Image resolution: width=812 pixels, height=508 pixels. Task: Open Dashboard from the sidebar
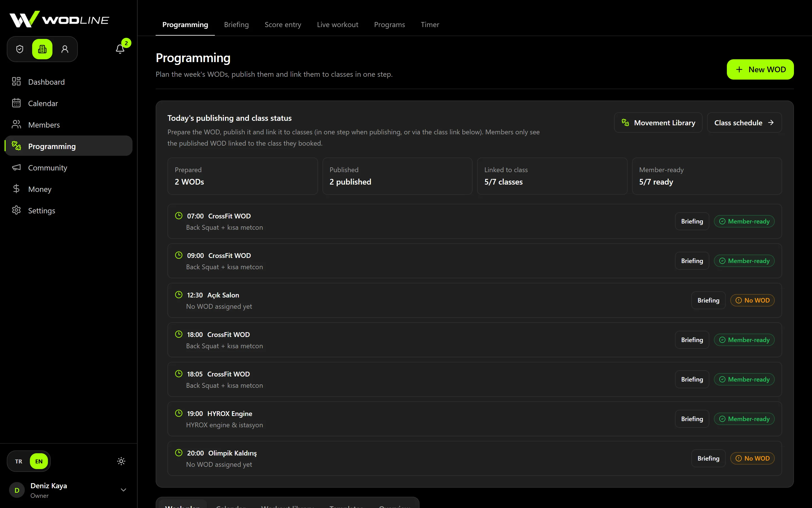coord(69,82)
